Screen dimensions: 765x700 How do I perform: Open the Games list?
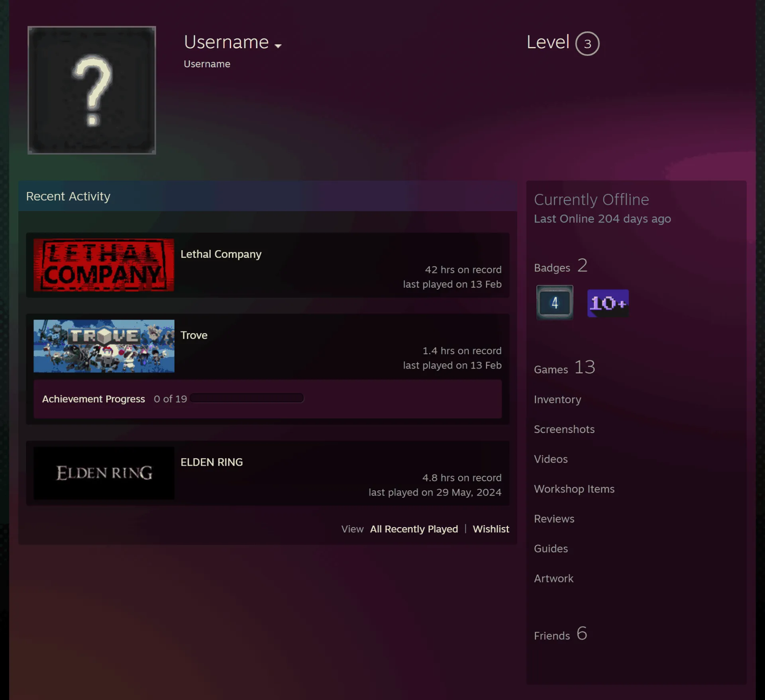(x=565, y=368)
